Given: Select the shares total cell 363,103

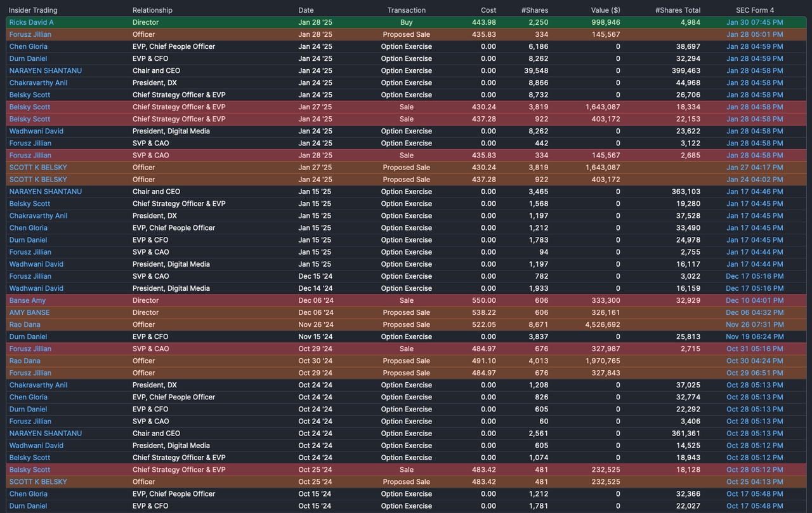Looking at the screenshot, I should tap(686, 191).
